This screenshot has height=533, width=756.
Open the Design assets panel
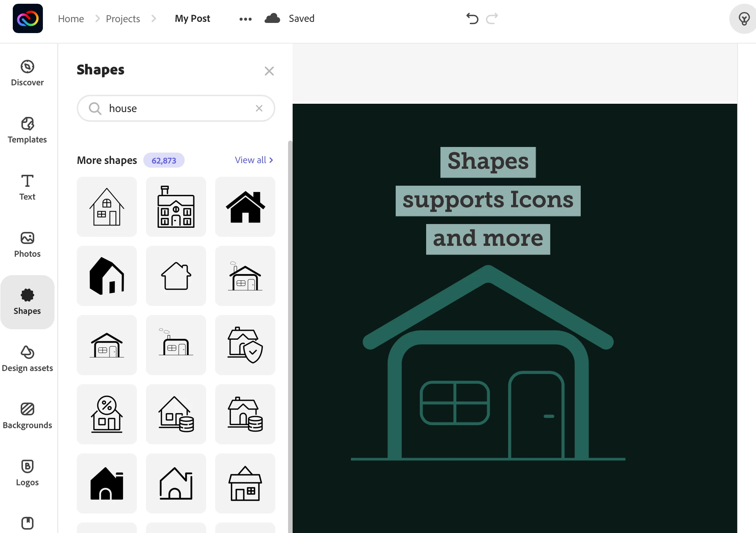click(27, 359)
